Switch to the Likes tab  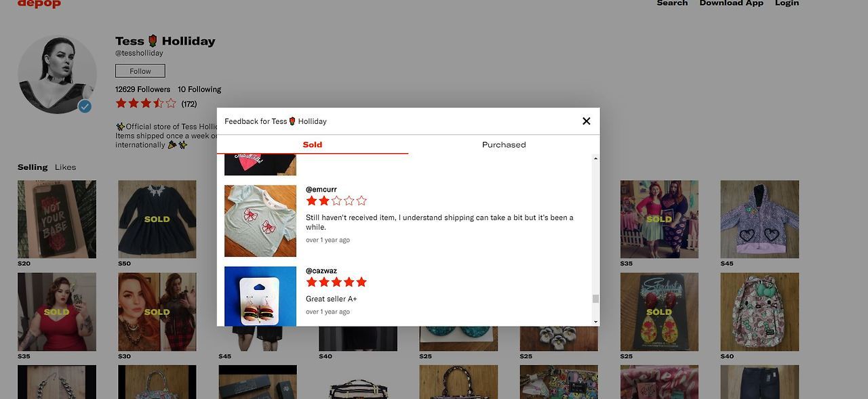pos(65,167)
